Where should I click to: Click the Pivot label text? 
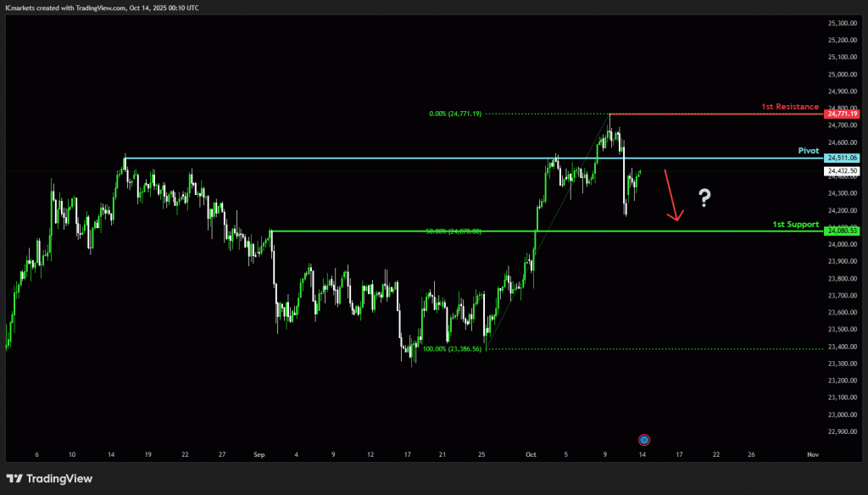coord(808,150)
